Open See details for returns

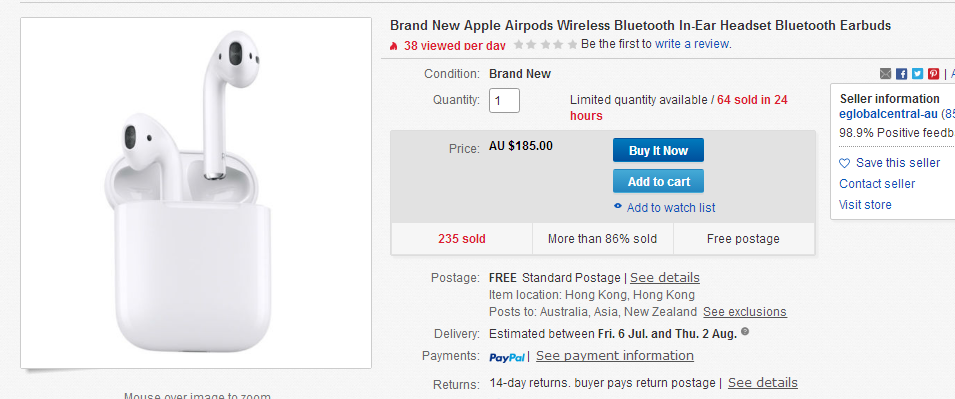click(x=763, y=383)
